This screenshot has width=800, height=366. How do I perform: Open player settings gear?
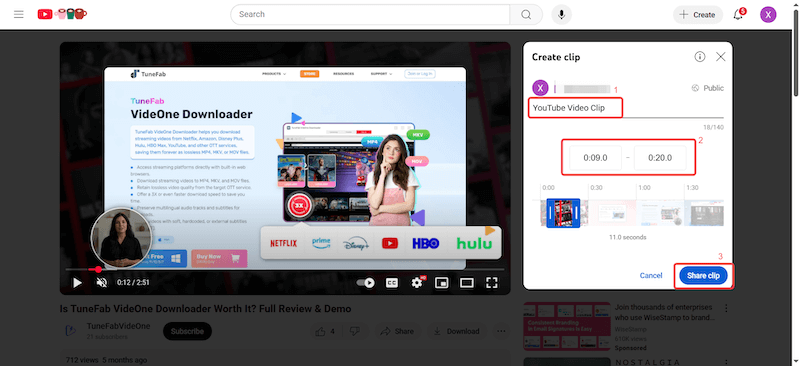pos(417,282)
